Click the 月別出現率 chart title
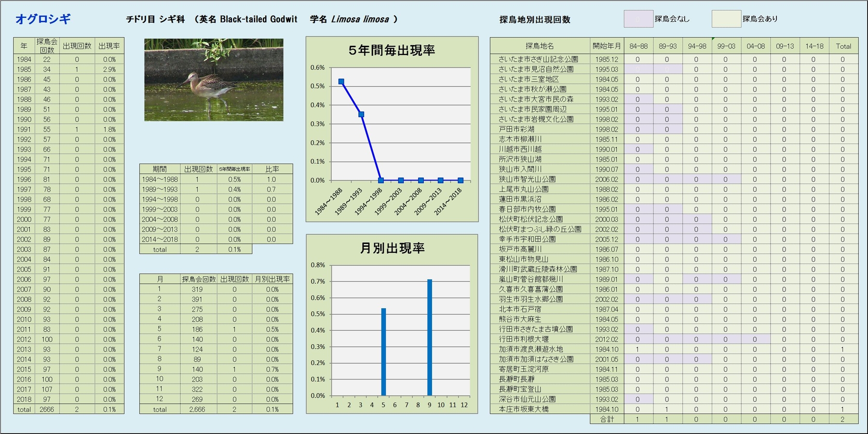This screenshot has height=434, width=868. [x=392, y=248]
